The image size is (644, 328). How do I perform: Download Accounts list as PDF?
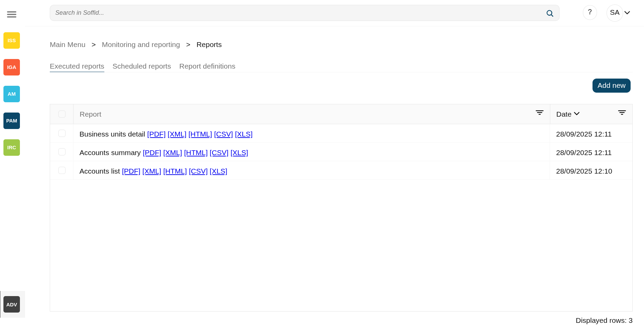[x=131, y=171]
